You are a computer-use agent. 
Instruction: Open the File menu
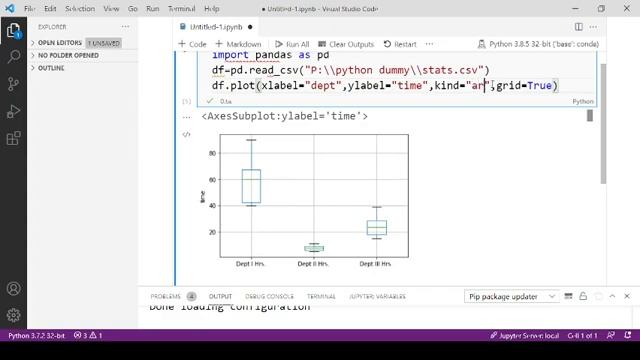click(x=29, y=9)
